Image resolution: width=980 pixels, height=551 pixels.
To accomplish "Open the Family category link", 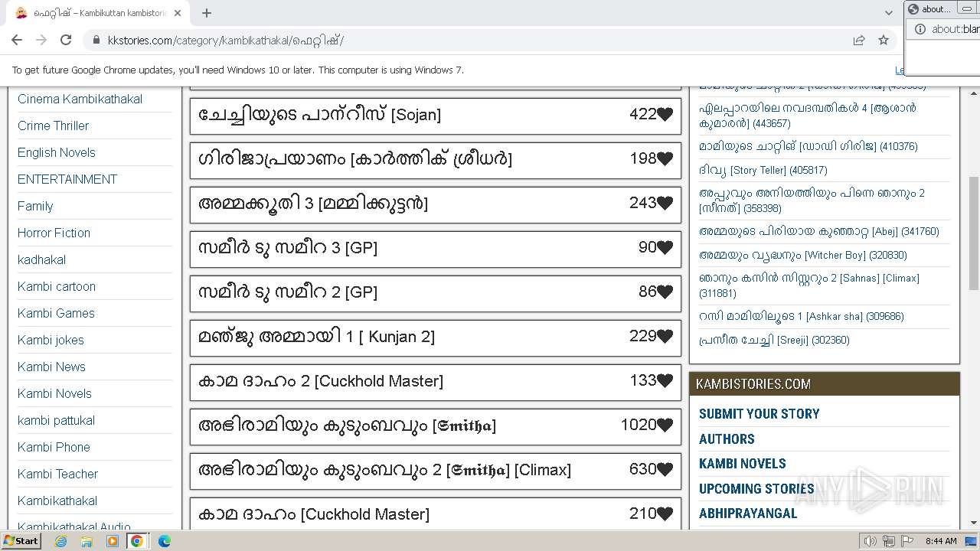I will pos(35,206).
